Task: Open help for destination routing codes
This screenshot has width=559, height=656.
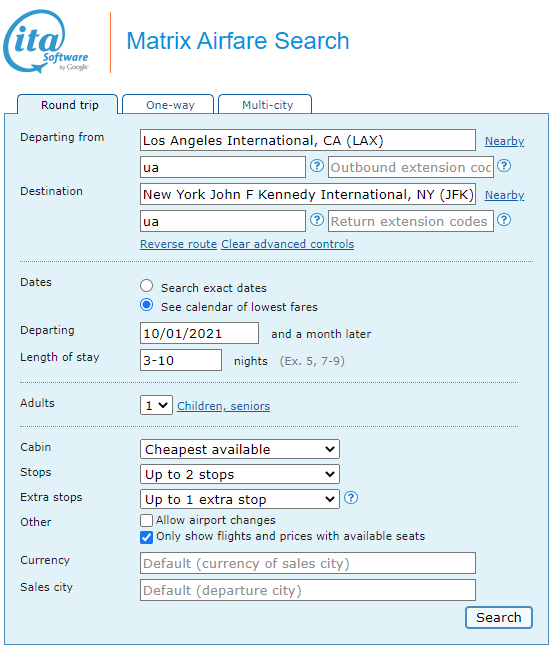Action: tap(317, 220)
